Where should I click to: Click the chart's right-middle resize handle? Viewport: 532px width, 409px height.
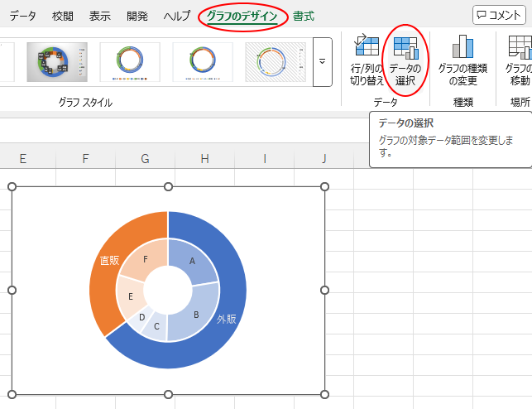click(x=324, y=291)
